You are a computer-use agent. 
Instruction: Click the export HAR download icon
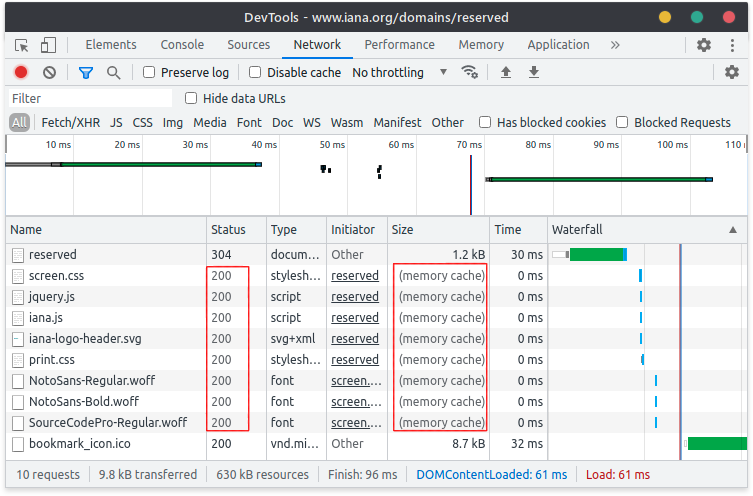[534, 72]
